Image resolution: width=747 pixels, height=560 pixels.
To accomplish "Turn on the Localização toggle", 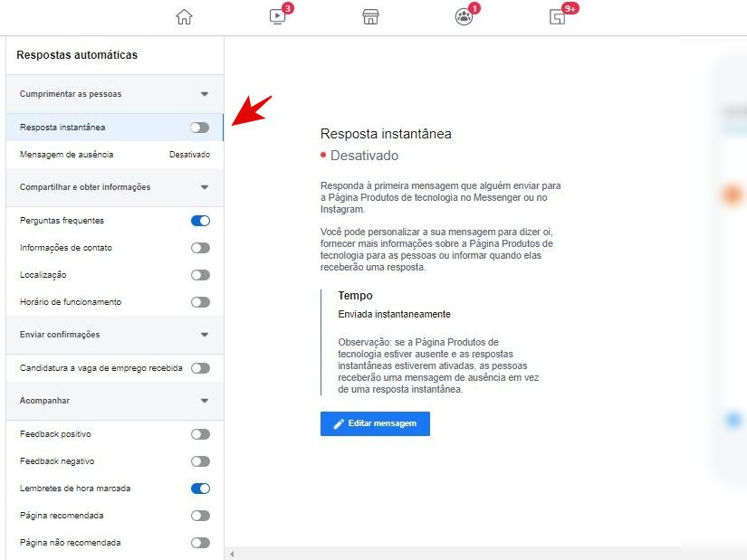I will pos(200,275).
